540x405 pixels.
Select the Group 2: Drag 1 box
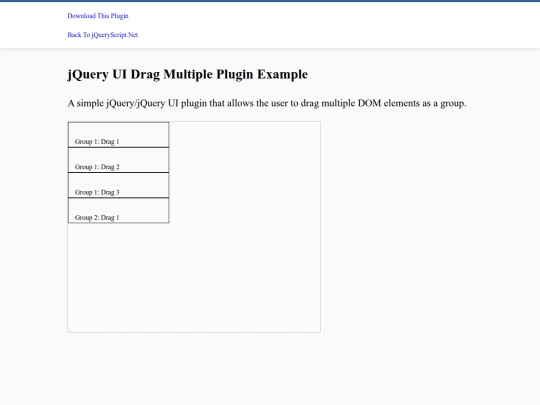[x=118, y=210]
